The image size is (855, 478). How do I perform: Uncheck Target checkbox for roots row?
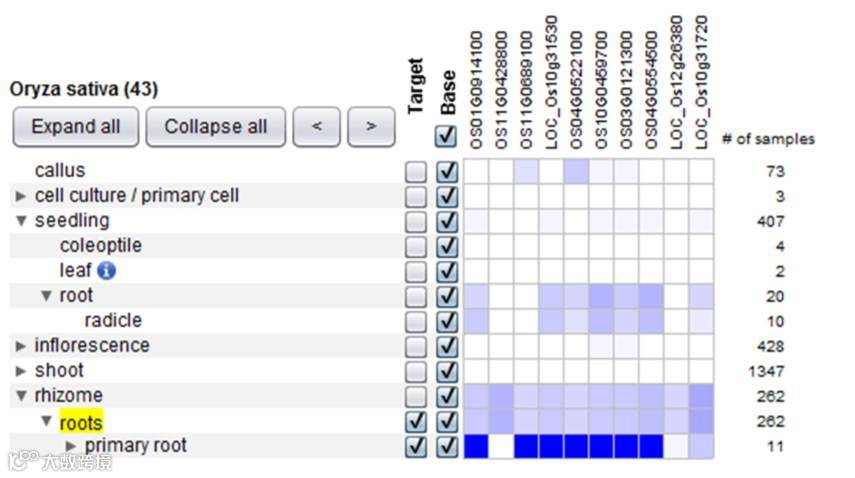click(x=416, y=421)
